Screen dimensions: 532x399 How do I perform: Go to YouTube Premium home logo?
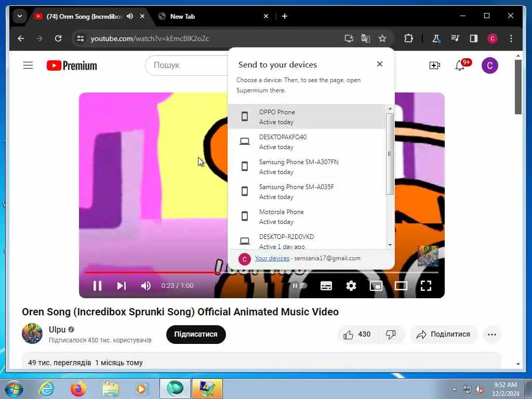(72, 65)
